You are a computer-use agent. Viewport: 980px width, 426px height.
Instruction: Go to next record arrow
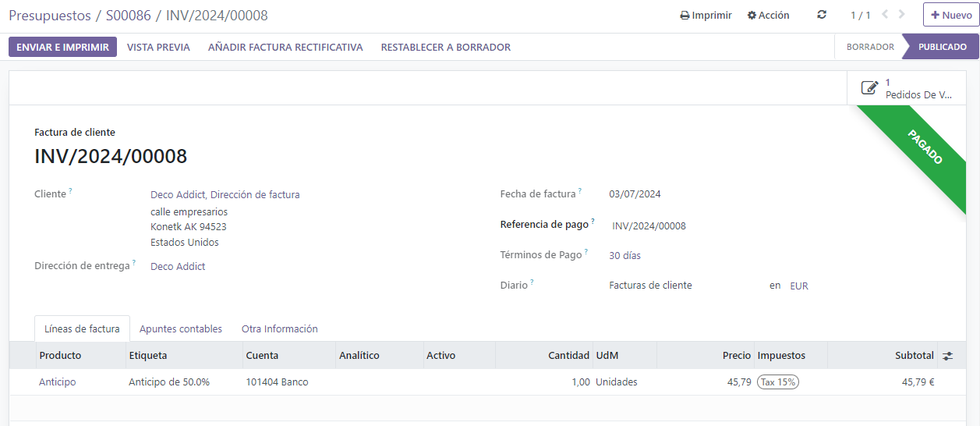click(902, 15)
